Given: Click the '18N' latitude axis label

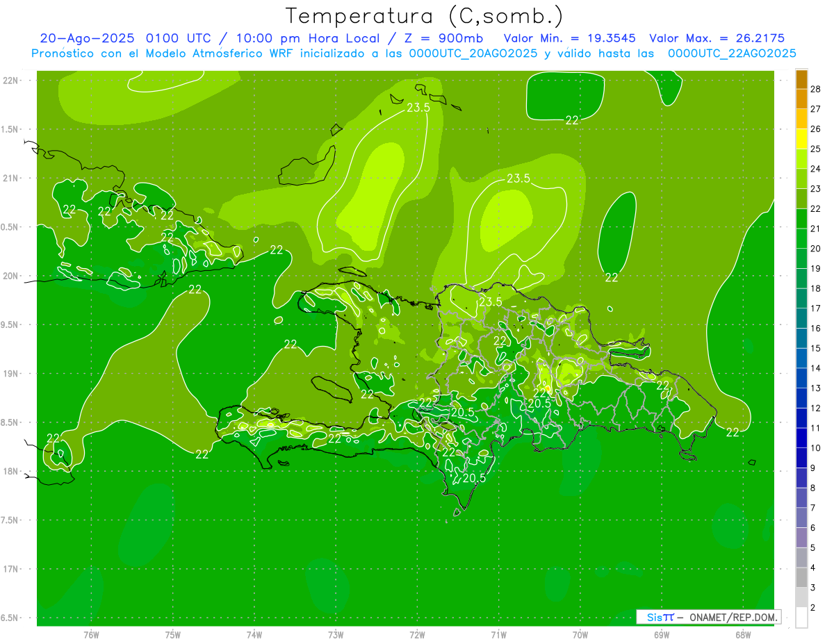Looking at the screenshot, I should pos(11,471).
